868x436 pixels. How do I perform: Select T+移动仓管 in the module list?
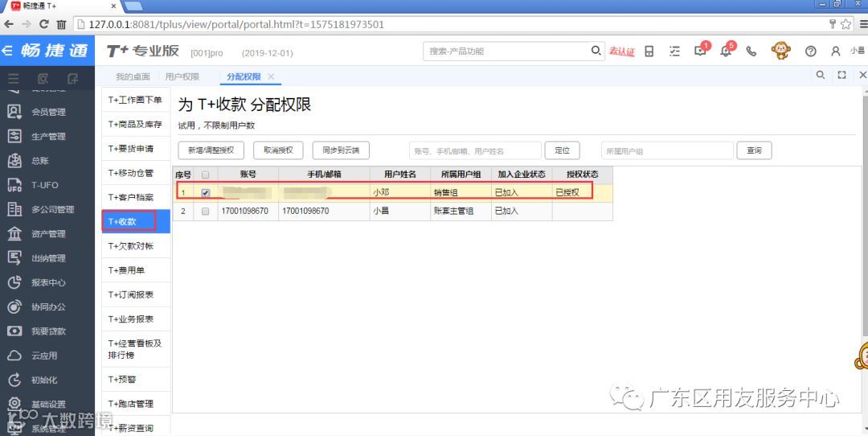pos(136,173)
